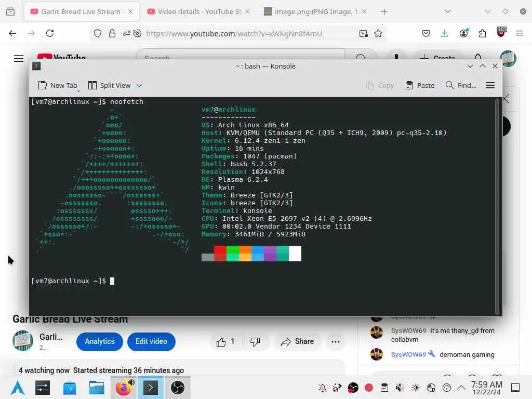Click Copy in Konsole toolbar
This screenshot has height=399, width=532.
point(380,86)
